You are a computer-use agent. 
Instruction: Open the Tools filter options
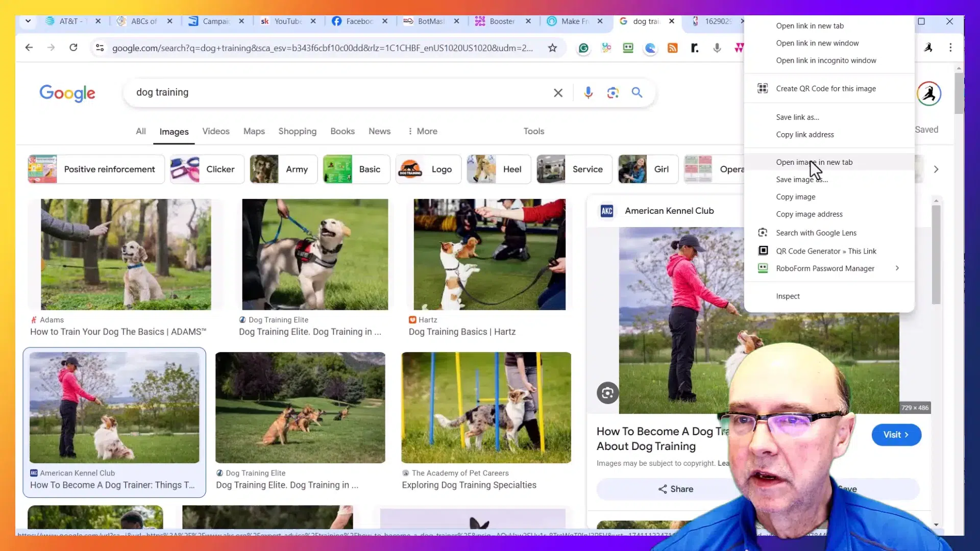534,131
